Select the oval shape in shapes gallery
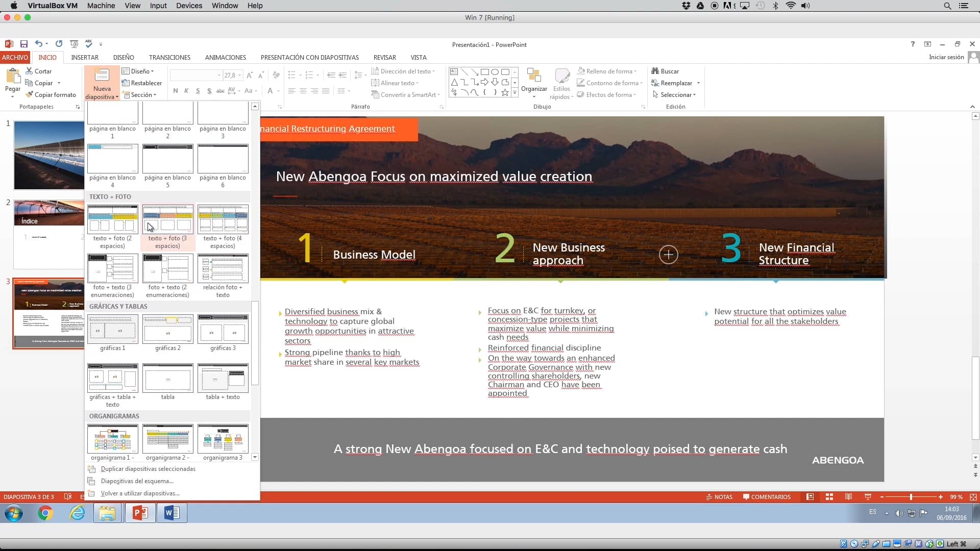The height and width of the screenshot is (551, 980). (495, 72)
